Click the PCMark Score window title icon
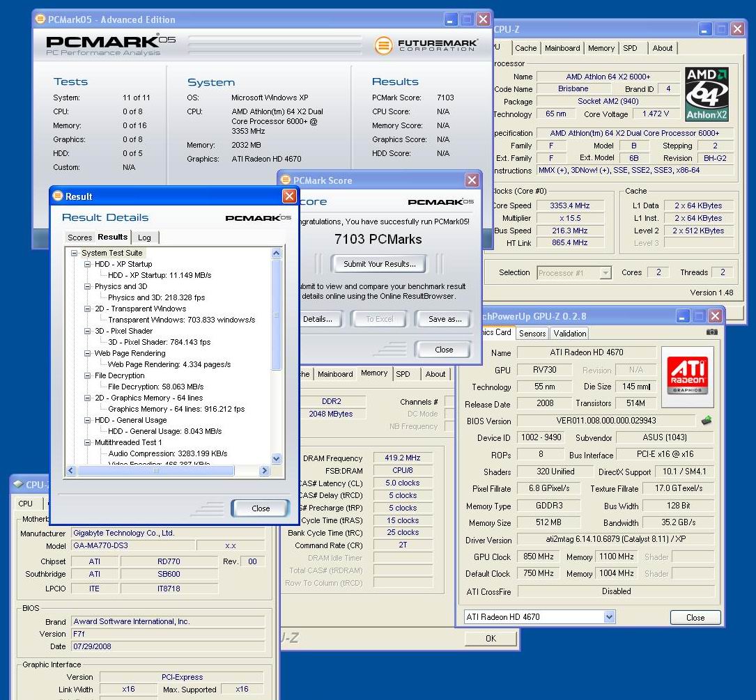This screenshot has height=700, width=756. tap(286, 180)
